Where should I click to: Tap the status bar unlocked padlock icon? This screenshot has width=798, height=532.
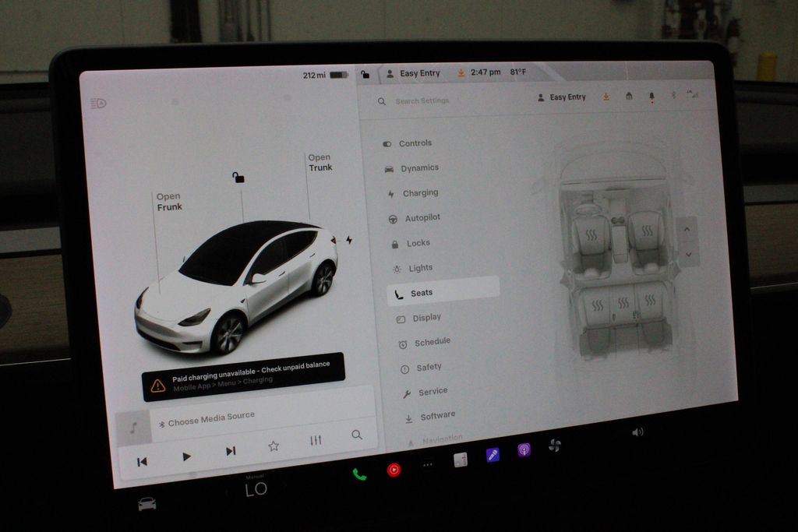(x=365, y=75)
